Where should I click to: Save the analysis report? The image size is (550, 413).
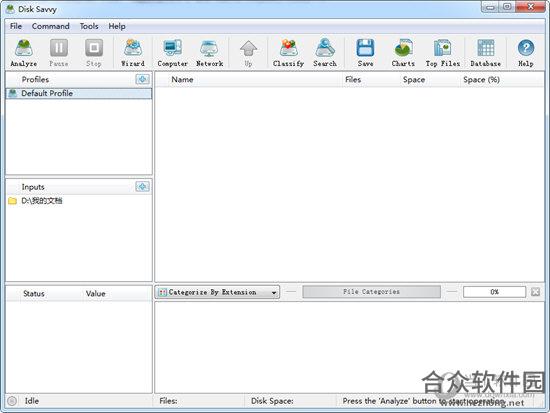tap(365, 53)
